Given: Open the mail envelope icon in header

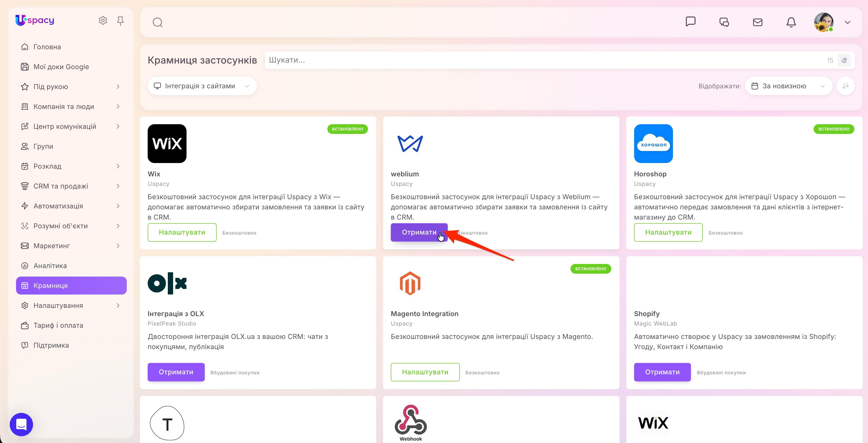Looking at the screenshot, I should point(757,22).
